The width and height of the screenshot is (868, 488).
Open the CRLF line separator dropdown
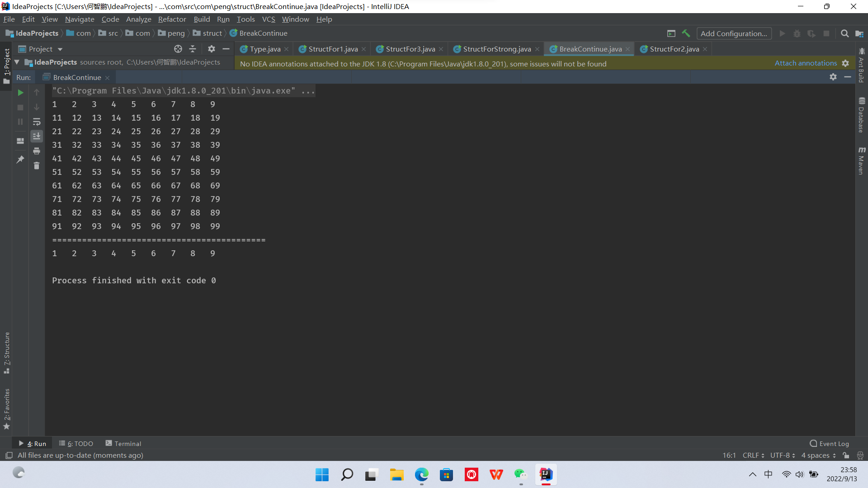tap(753, 455)
